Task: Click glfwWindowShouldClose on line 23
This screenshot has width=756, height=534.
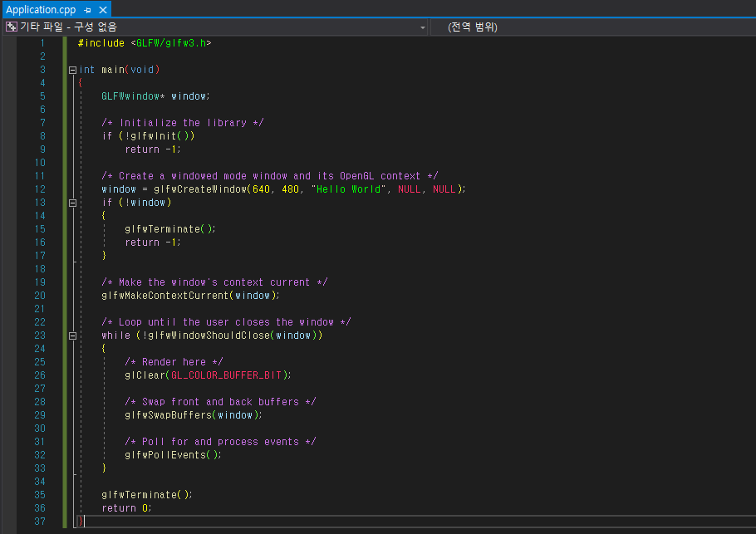Action: click(209, 336)
